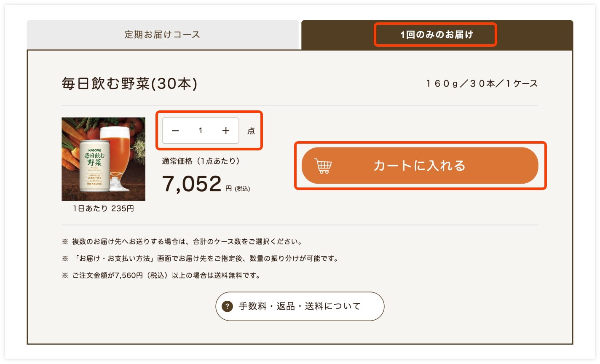Click the note about 数量の振り分け
The image size is (600, 364).
point(201,259)
